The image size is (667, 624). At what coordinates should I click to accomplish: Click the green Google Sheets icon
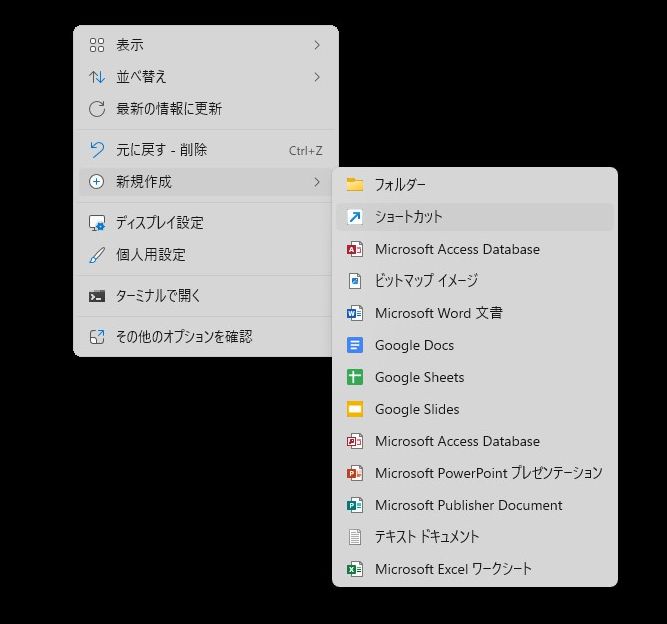coord(354,377)
